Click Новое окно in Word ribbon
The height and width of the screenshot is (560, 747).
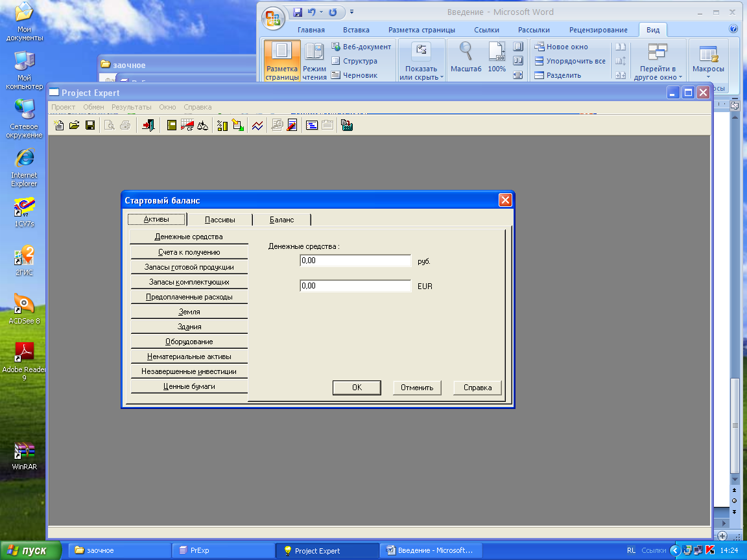(561, 47)
